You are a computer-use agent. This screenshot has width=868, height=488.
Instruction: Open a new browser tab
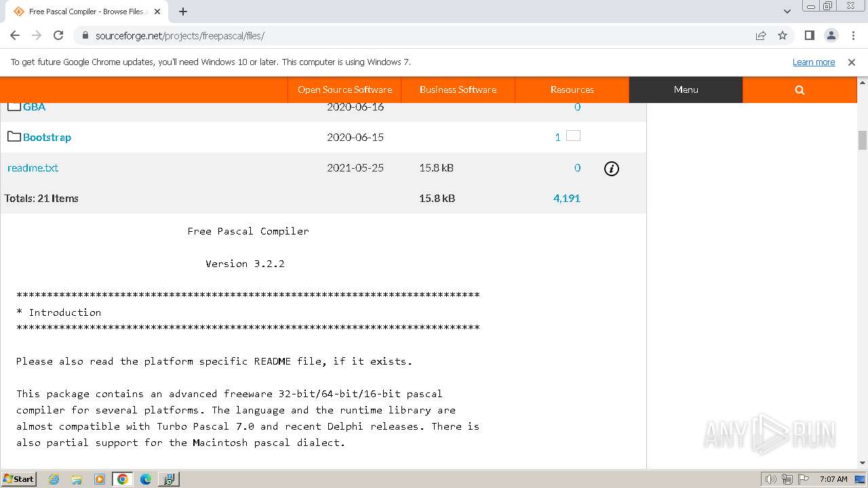pyautogui.click(x=183, y=12)
